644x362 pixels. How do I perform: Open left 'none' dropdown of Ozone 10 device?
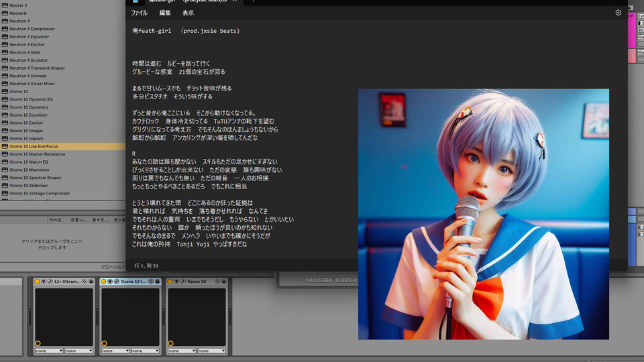point(182,351)
